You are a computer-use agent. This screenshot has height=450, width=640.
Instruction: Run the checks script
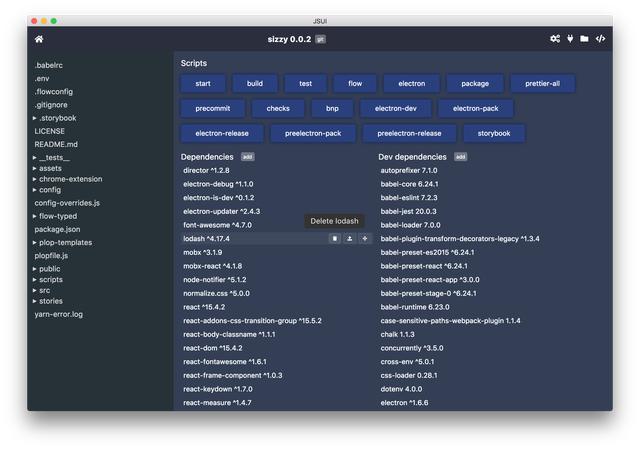(278, 108)
